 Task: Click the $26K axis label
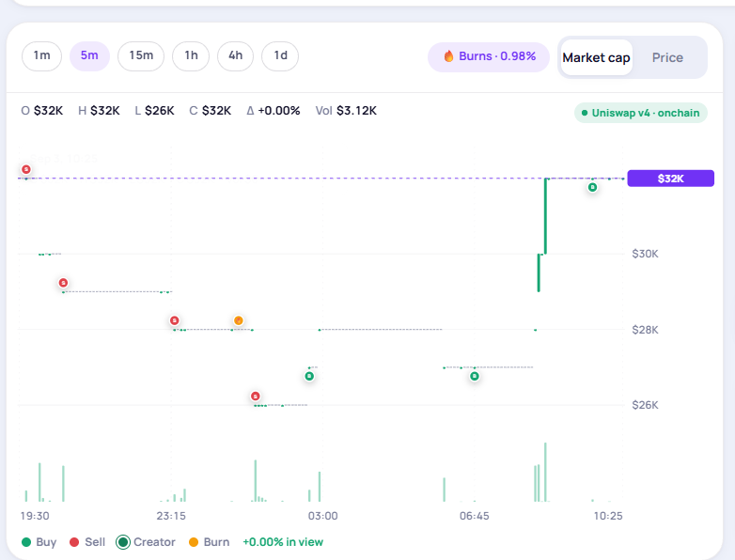click(645, 405)
